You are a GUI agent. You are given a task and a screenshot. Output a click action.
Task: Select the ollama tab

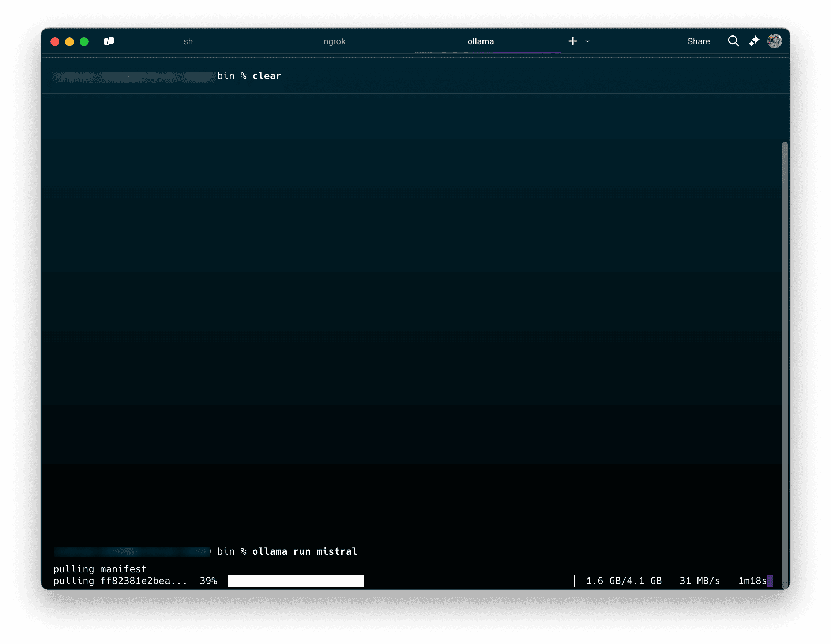click(480, 41)
